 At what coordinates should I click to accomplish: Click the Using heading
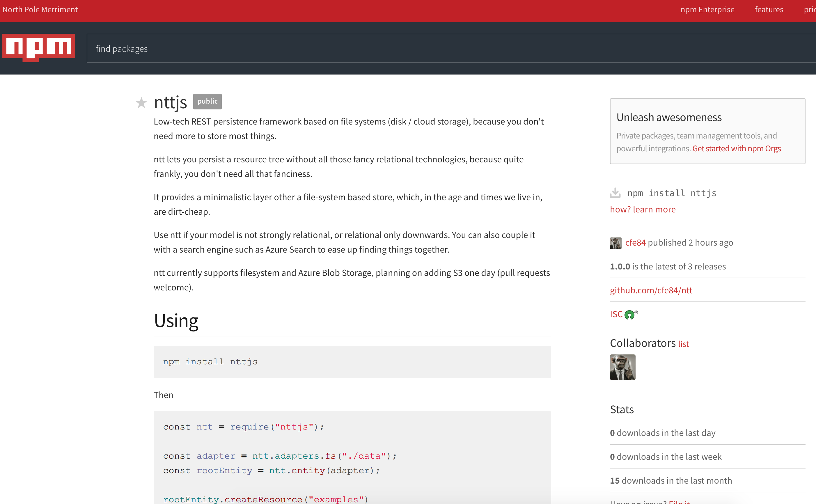tap(176, 321)
